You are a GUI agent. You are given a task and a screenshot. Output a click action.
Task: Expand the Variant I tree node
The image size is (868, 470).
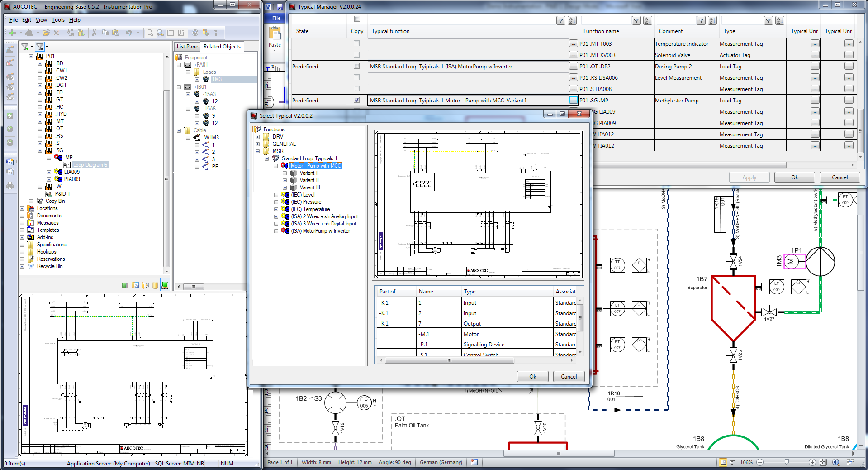(285, 173)
